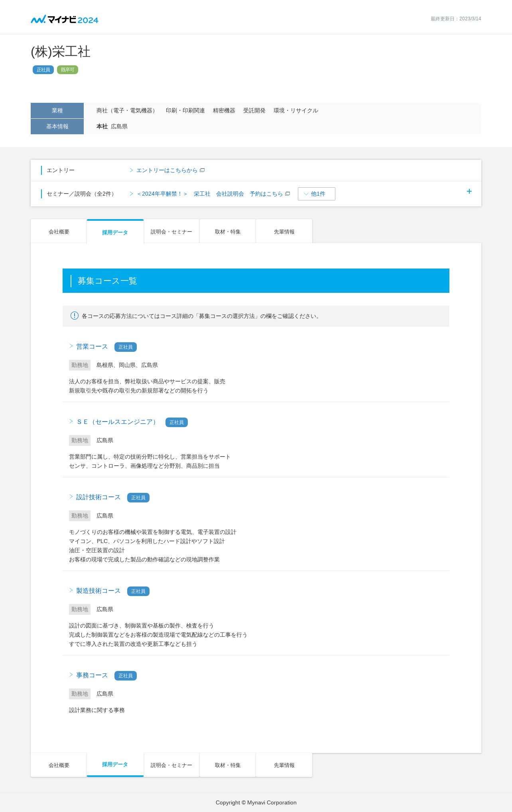The width and height of the screenshot is (512, 812).
Task: Open the top 取材・特集 tab
Action: coord(228,231)
